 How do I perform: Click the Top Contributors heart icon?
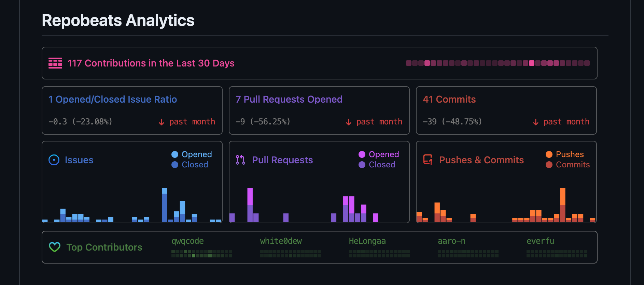pyautogui.click(x=55, y=247)
